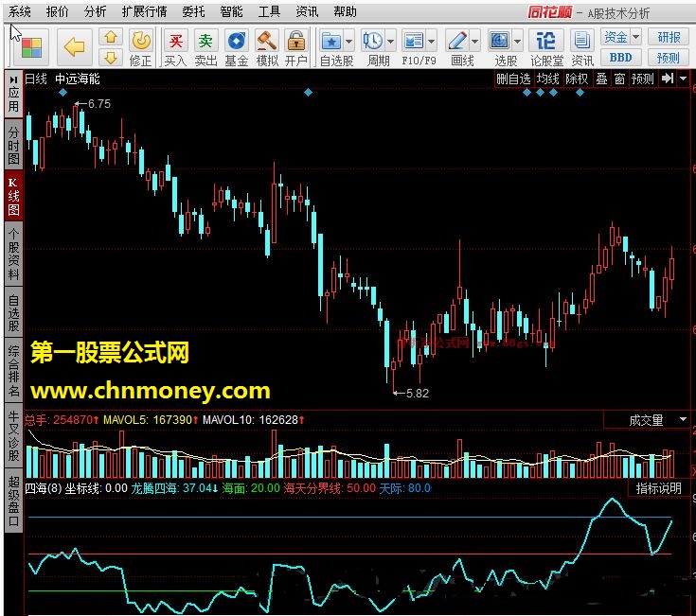Click the 四海(8) indicator name

tap(43, 488)
